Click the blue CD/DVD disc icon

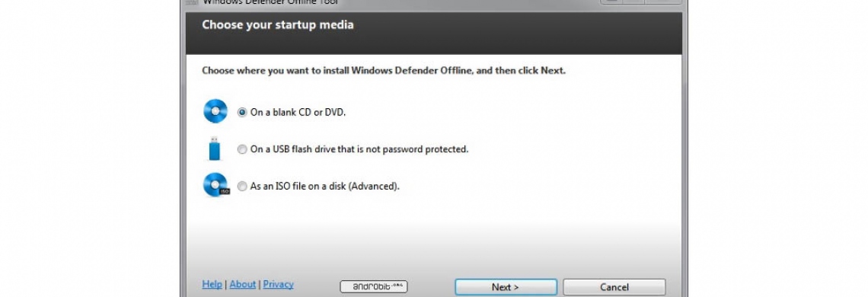(215, 111)
